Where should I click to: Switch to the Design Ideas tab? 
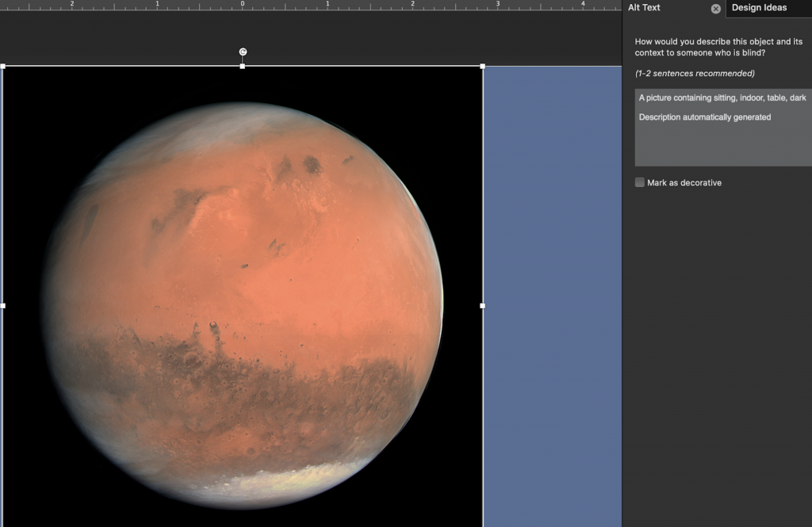pos(759,8)
